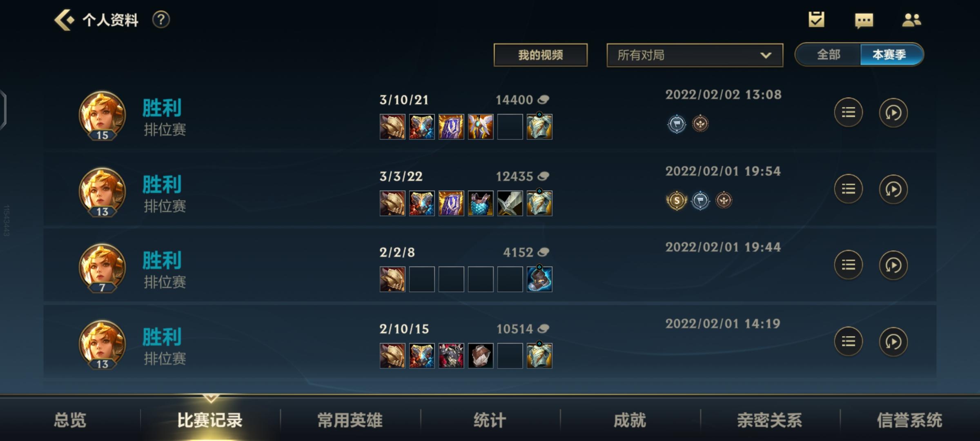Open the 我的视频 button
The width and height of the screenshot is (980, 441).
tap(540, 55)
